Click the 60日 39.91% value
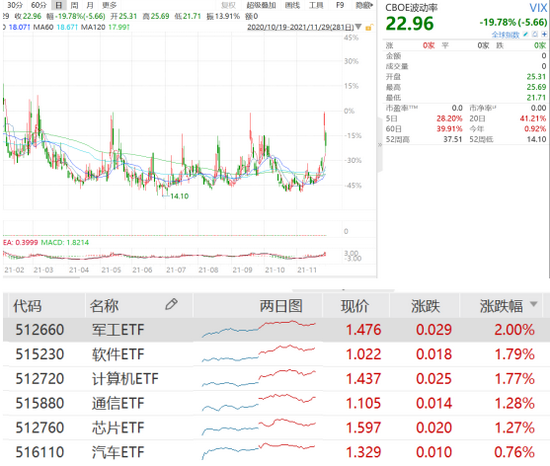Viewport: 550px width, 466px height. point(449,129)
